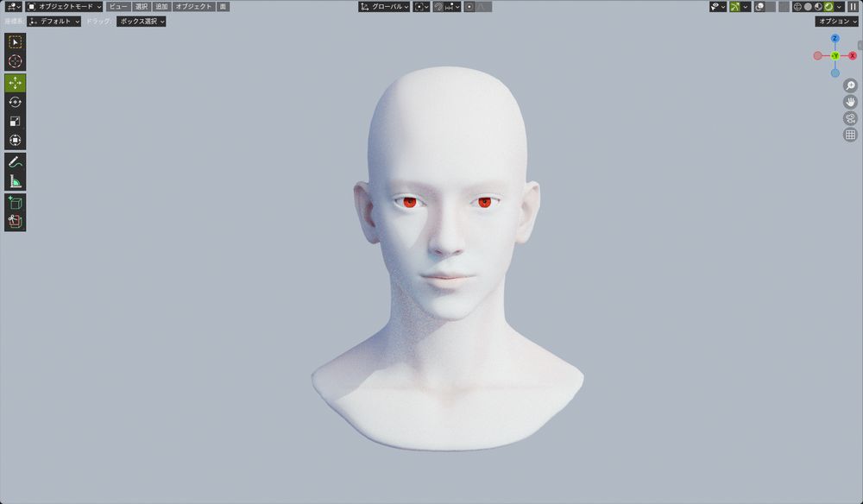Toggle the show gizmo button

pyautogui.click(x=734, y=7)
